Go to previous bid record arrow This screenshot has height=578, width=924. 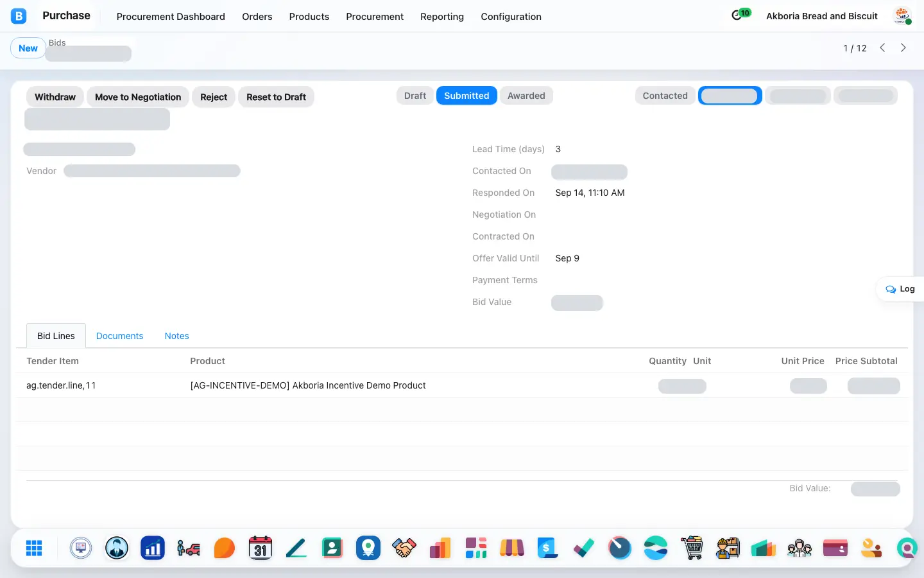pyautogui.click(x=883, y=48)
